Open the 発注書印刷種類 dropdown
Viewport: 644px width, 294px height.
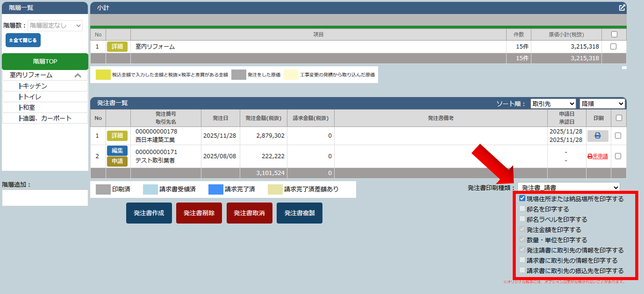coord(568,187)
